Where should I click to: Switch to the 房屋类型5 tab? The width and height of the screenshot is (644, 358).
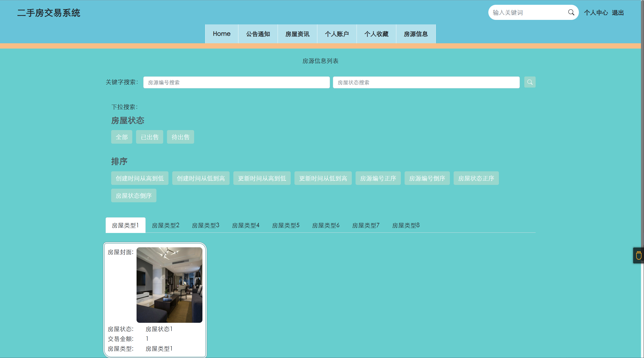(286, 225)
